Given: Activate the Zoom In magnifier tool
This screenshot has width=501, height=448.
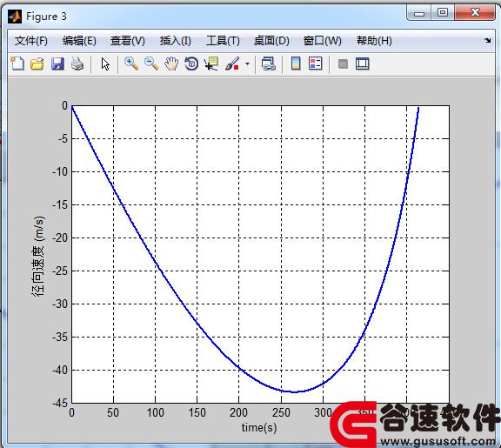Looking at the screenshot, I should 131,64.
